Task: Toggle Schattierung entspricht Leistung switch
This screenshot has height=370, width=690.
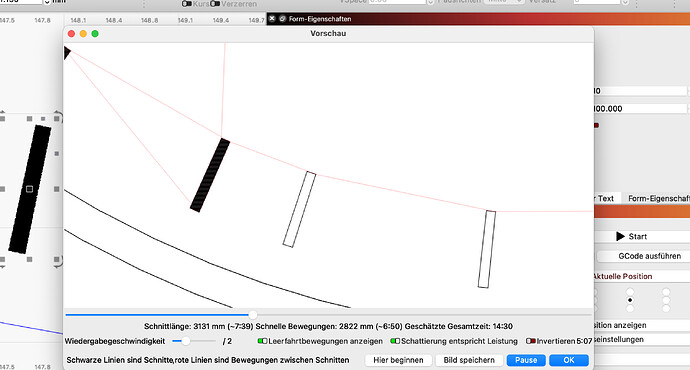Action: pos(395,341)
